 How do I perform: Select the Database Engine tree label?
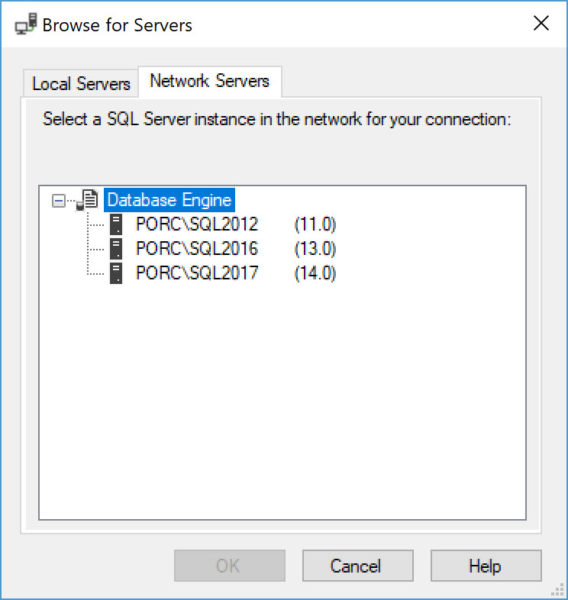coord(169,200)
